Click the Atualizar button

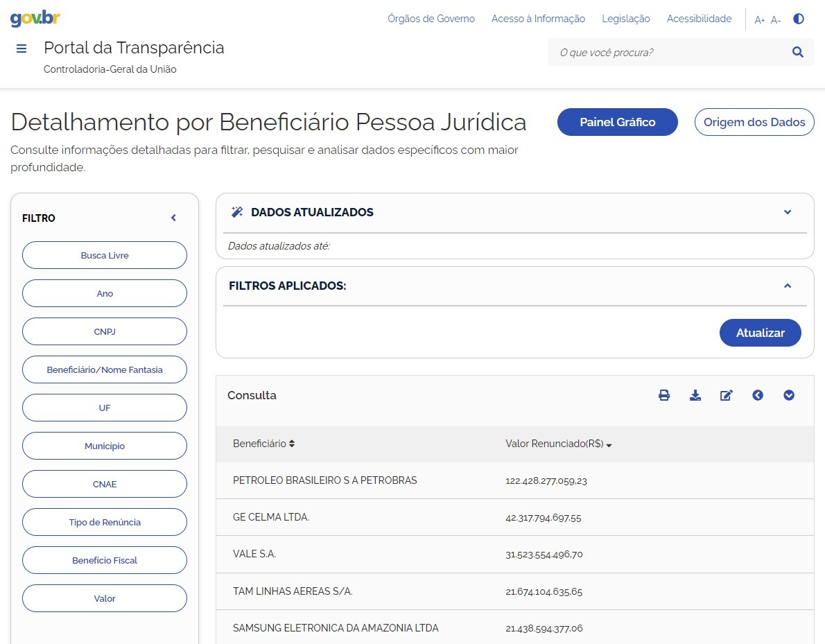tap(761, 333)
